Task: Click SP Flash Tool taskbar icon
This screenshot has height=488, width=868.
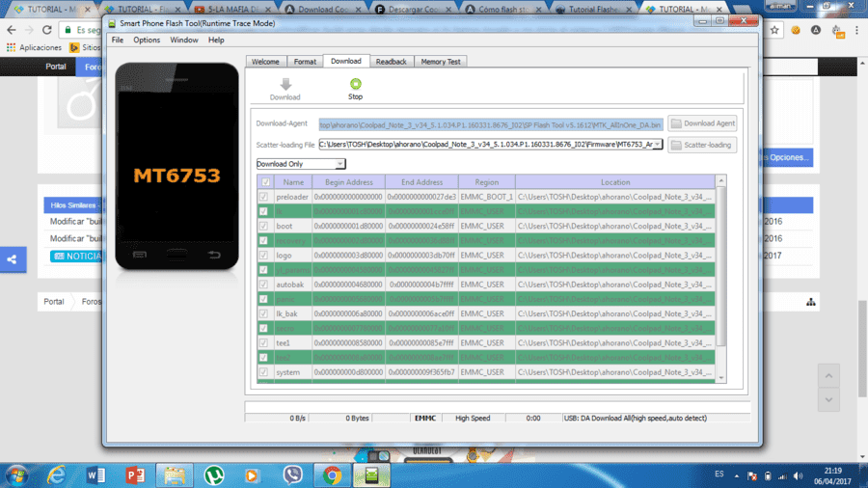Action: click(371, 475)
